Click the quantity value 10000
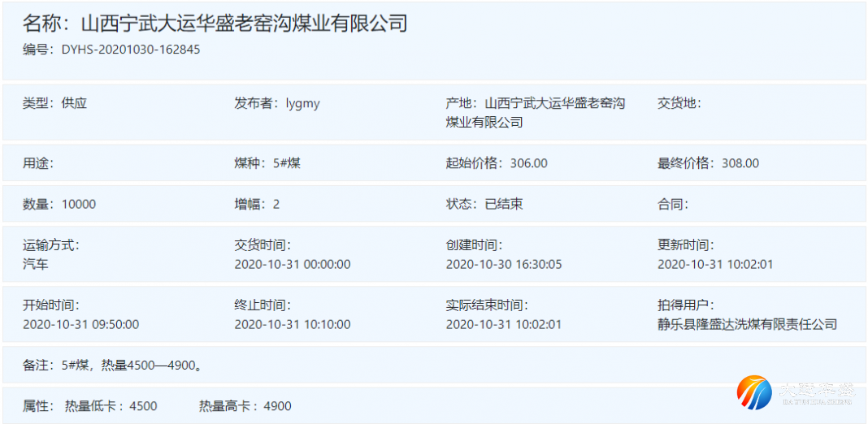The width and height of the screenshot is (868, 424). tap(78, 204)
